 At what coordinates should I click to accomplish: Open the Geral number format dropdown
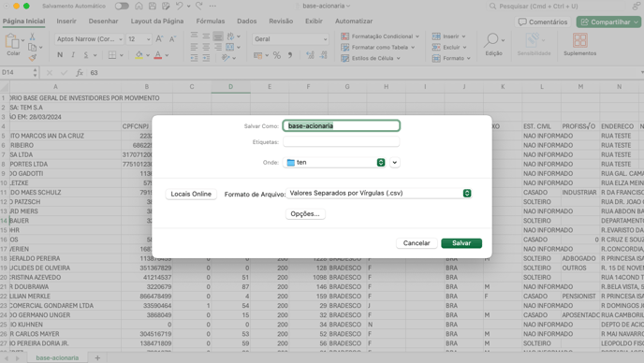[290, 39]
